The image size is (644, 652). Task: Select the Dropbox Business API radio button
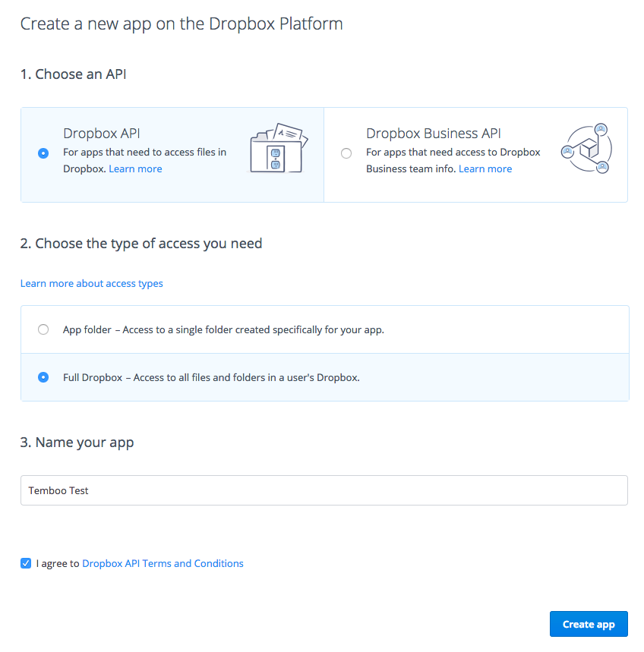(346, 153)
